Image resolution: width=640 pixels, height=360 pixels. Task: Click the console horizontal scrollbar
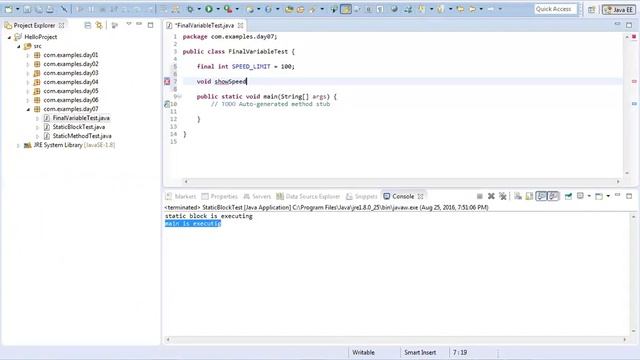point(396,340)
